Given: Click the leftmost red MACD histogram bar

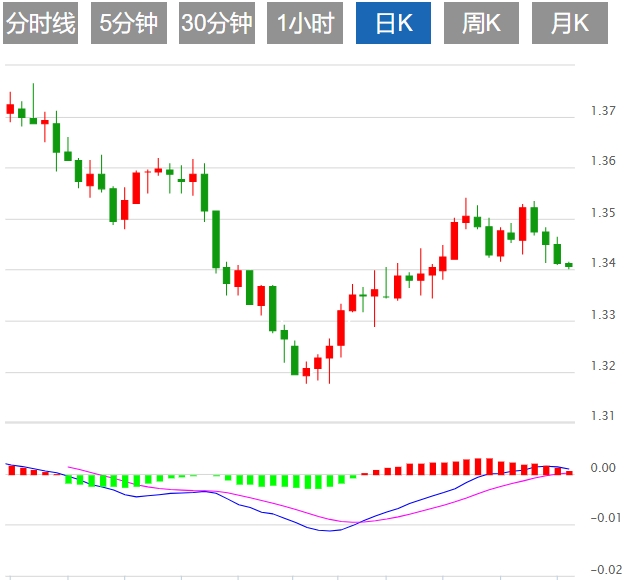Looking at the screenshot, I should point(10,469).
